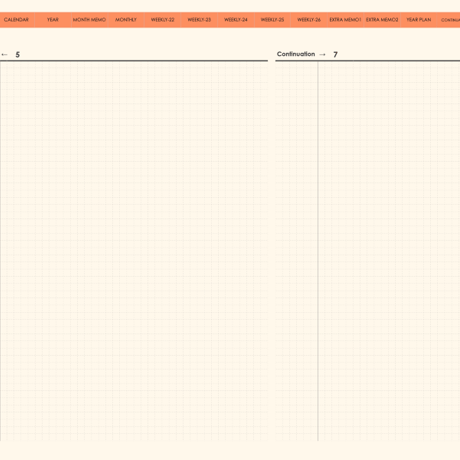Follow the page 5 link
Viewport: 460px width, 460px height.
pyautogui.click(x=18, y=55)
